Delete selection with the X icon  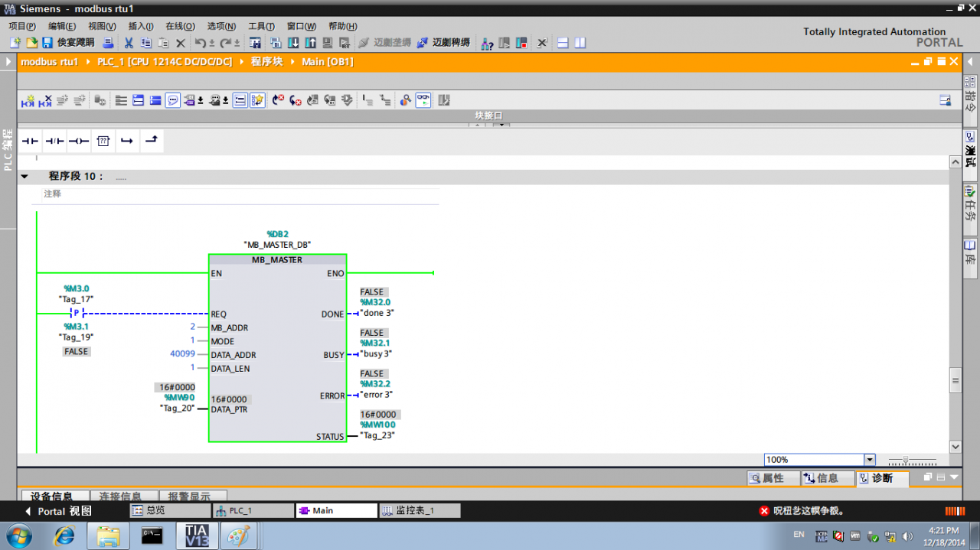pos(181,43)
